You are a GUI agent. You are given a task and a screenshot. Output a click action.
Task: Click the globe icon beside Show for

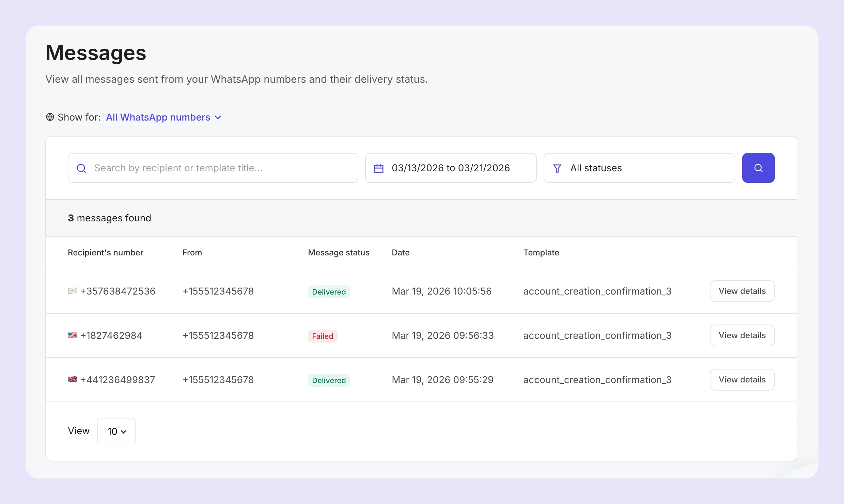pyautogui.click(x=50, y=117)
